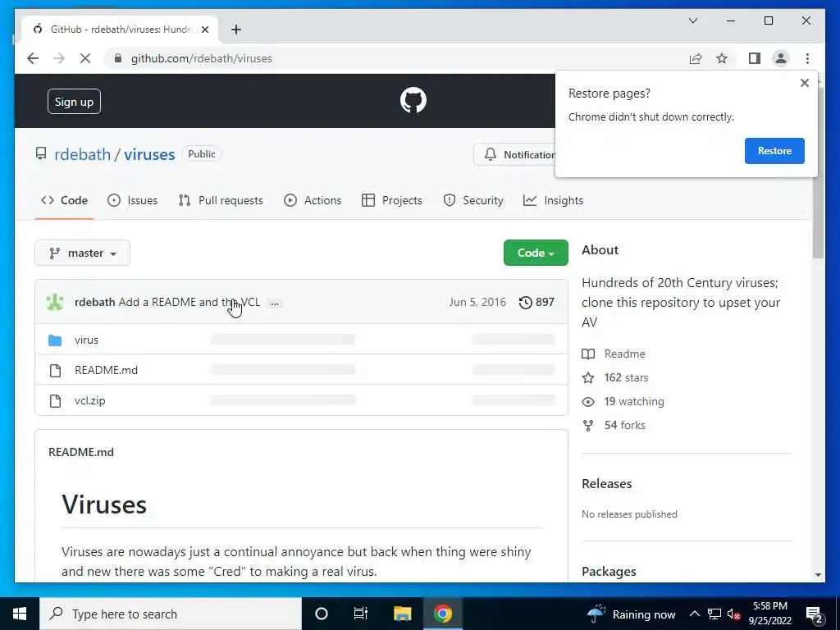Show hidden system tray icons
The width and height of the screenshot is (840, 630).
click(x=694, y=614)
